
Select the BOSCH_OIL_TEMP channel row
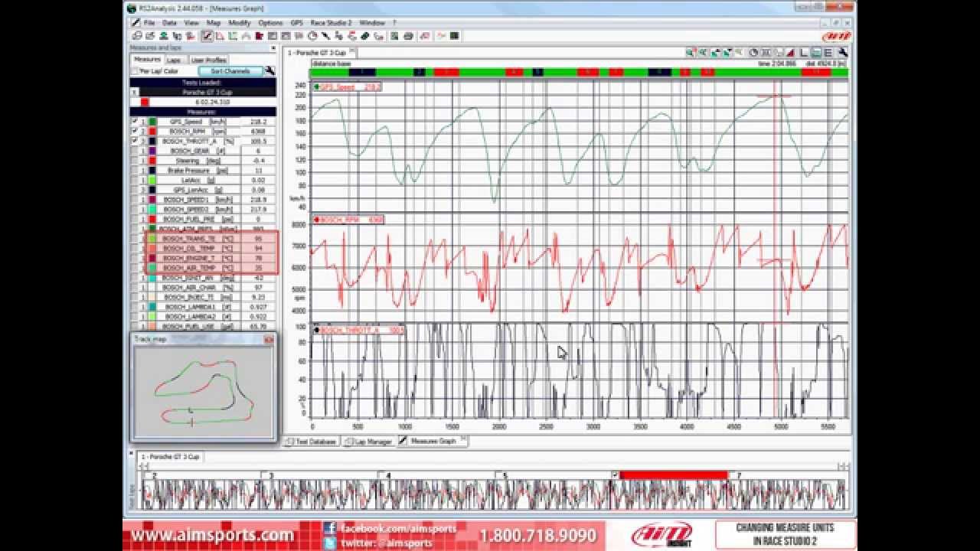pyautogui.click(x=203, y=249)
